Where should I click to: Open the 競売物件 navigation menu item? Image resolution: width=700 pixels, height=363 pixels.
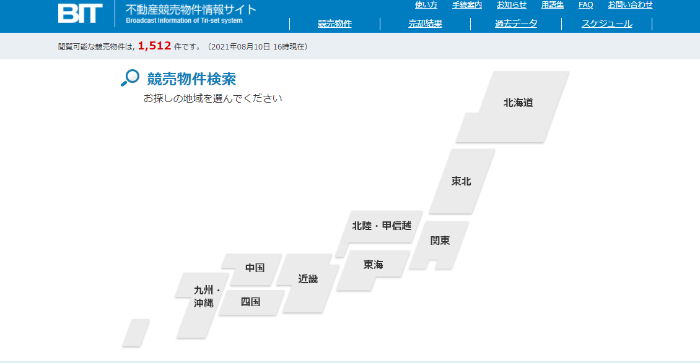tap(334, 24)
